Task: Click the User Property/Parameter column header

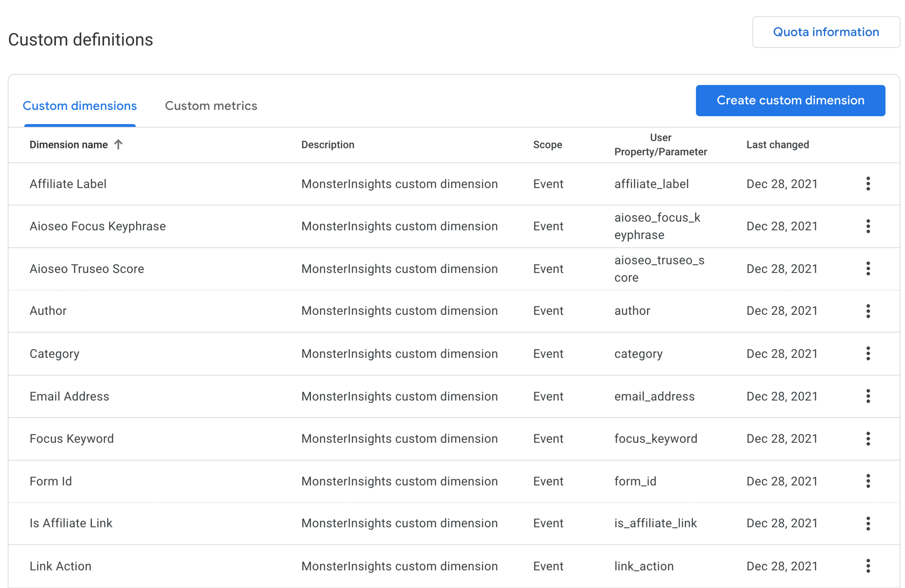Action: tap(661, 145)
